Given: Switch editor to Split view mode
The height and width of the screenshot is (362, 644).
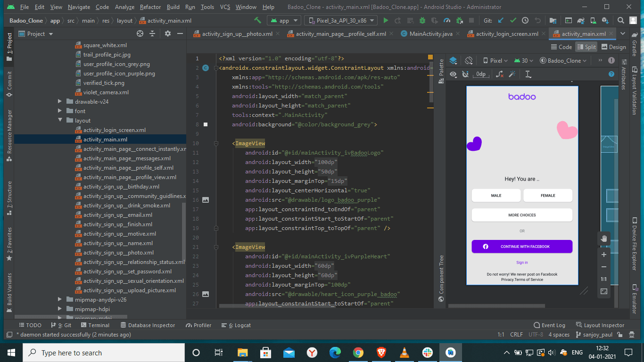Looking at the screenshot, I should tap(586, 47).
